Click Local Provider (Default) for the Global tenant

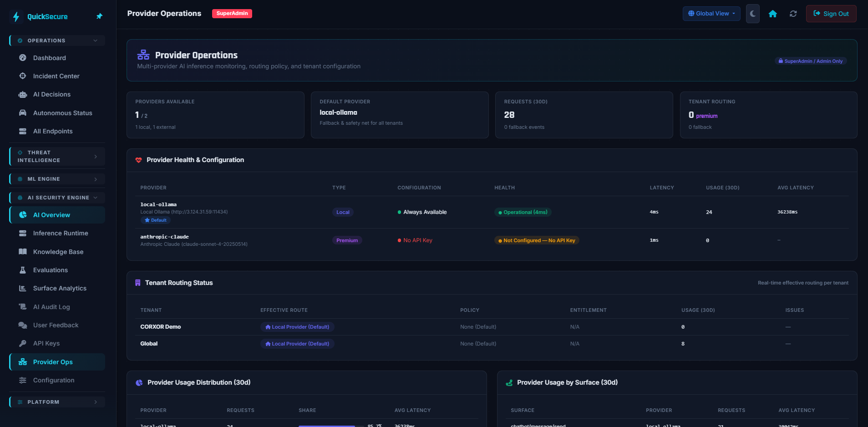297,344
